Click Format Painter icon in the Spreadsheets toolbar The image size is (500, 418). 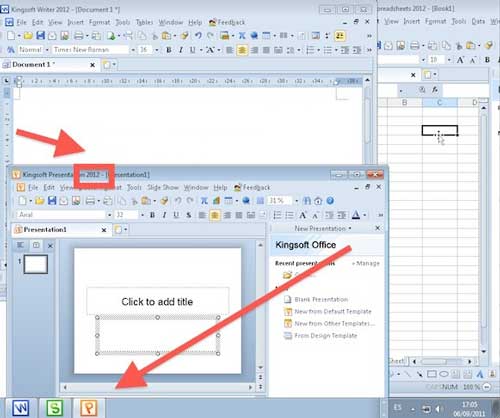pos(489,45)
